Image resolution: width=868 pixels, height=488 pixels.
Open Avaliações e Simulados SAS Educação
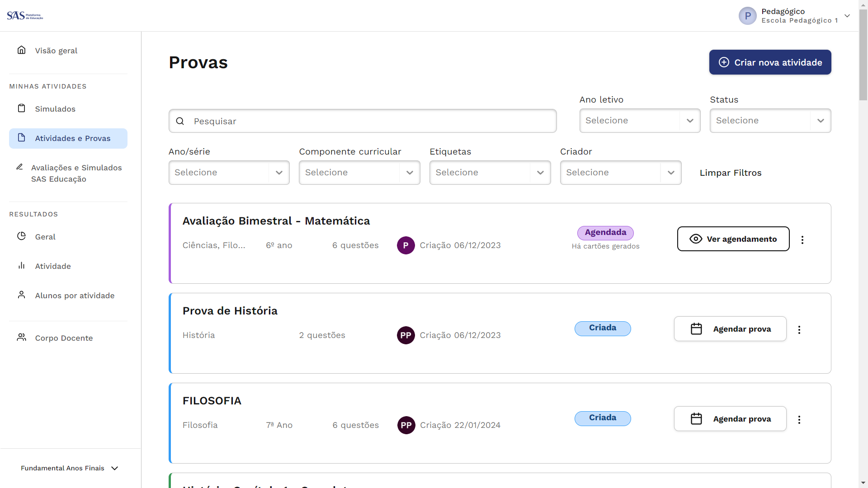click(68, 173)
